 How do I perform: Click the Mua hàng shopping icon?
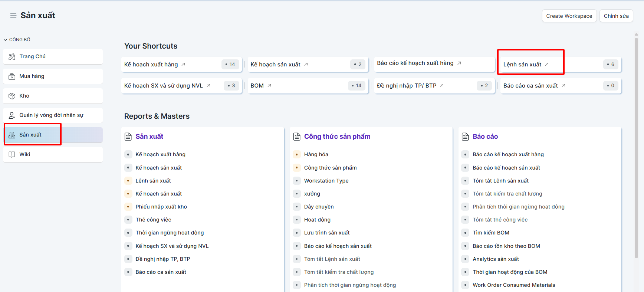(x=12, y=76)
